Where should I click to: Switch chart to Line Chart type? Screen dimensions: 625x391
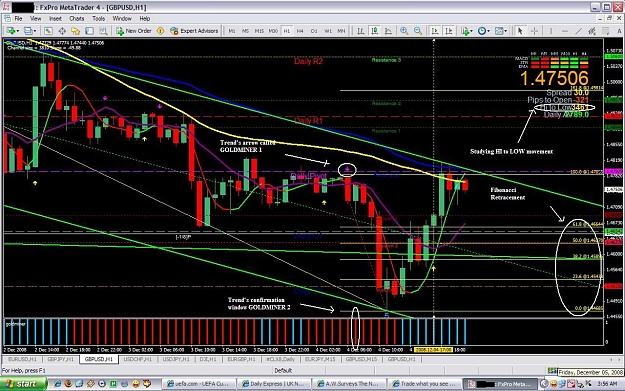(388, 31)
